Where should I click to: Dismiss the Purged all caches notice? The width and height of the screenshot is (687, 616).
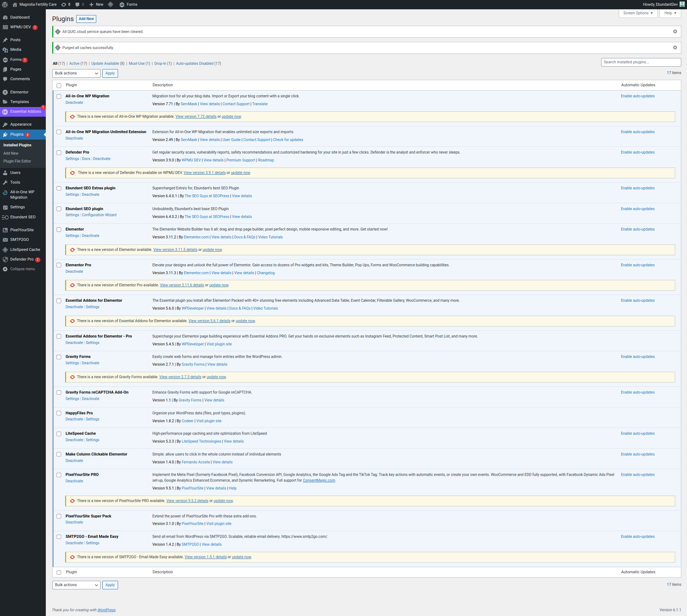(675, 48)
